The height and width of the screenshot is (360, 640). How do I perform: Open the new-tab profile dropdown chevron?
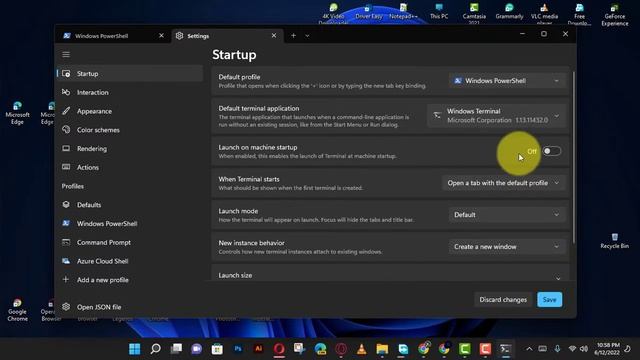(307, 36)
